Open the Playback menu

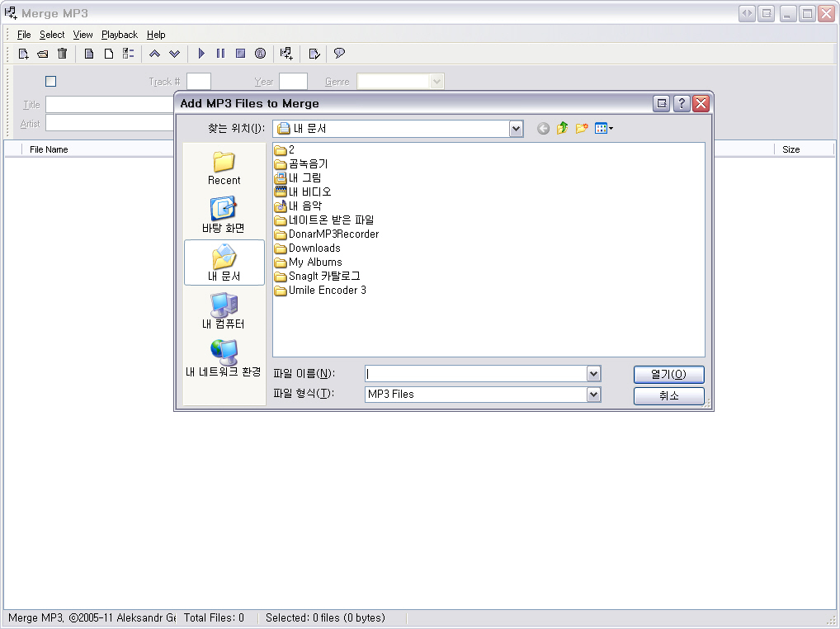(x=120, y=35)
